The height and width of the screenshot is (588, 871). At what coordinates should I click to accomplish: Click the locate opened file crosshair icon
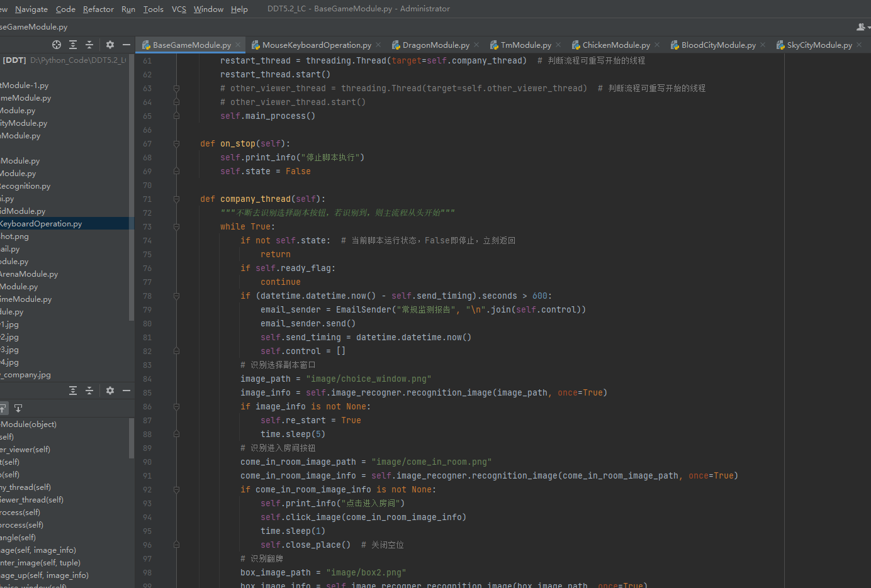[57, 45]
